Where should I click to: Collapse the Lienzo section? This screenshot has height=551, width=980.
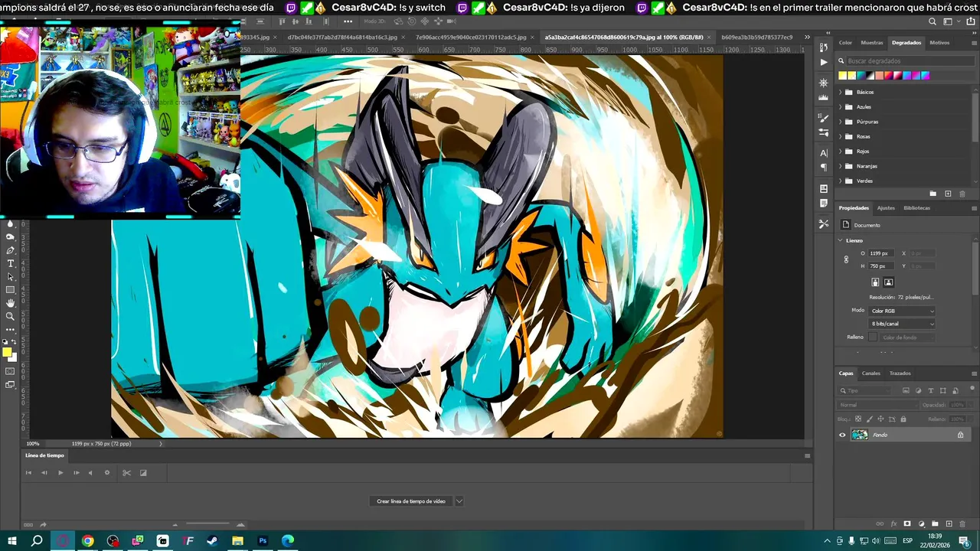[x=841, y=240]
